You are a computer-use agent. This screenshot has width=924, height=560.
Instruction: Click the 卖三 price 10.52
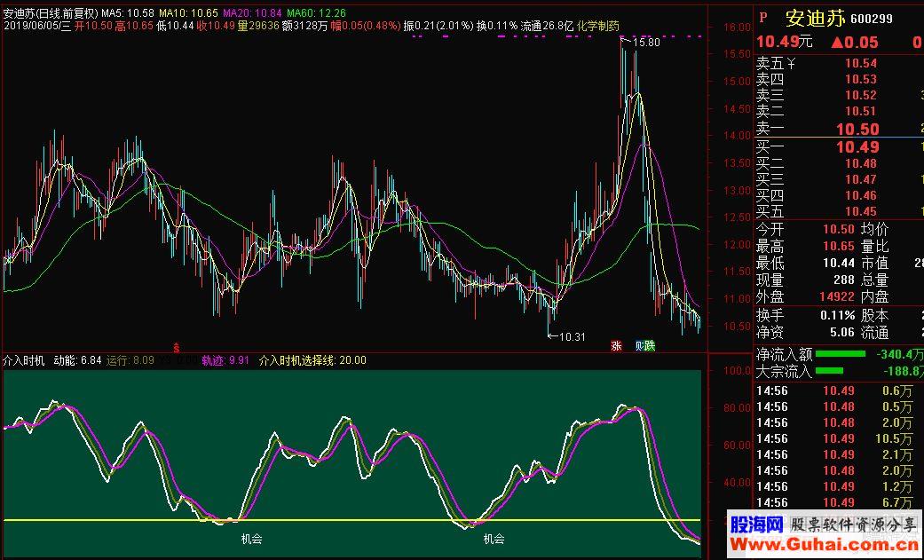click(861, 96)
